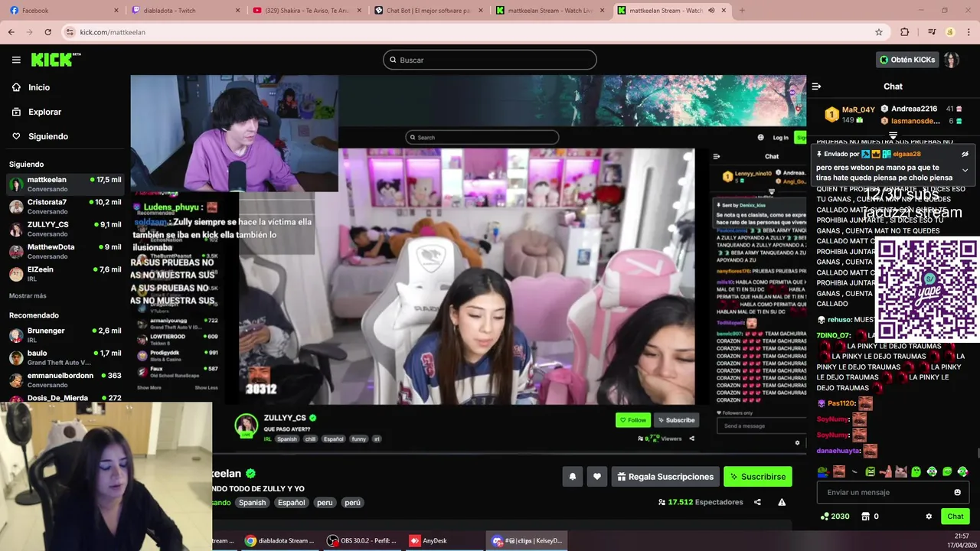Click MaR_04Y top gifter entry

pos(850,115)
